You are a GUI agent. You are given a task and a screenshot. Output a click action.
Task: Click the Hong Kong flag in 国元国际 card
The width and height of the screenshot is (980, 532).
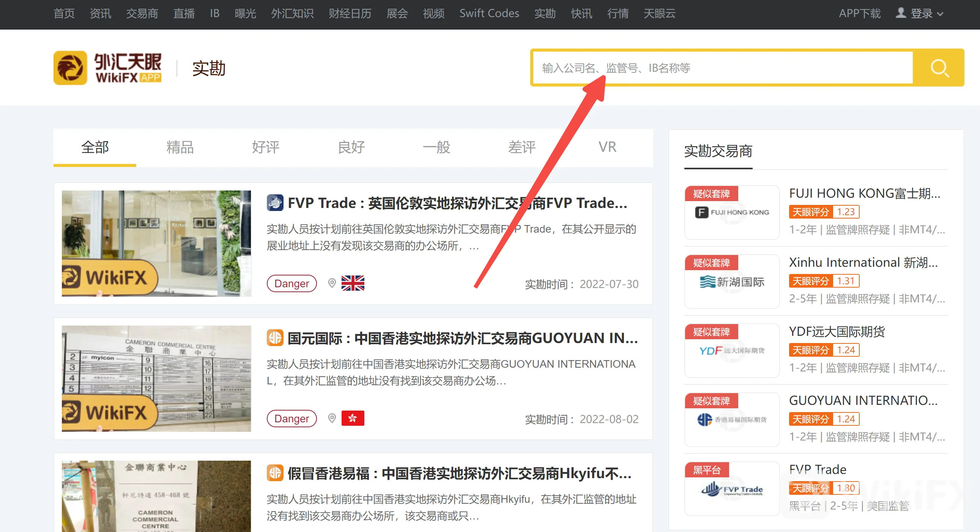pyautogui.click(x=353, y=418)
